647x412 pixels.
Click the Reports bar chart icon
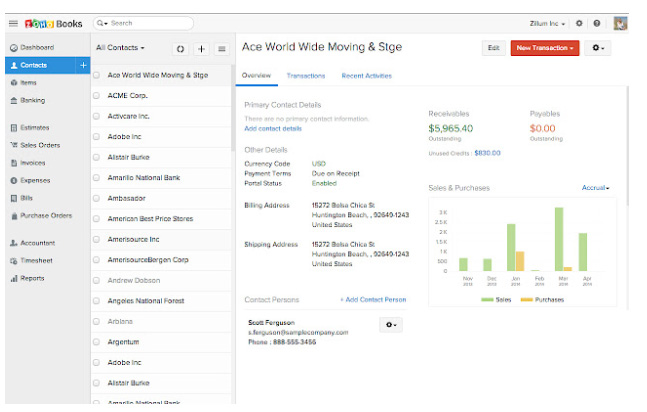tap(14, 279)
